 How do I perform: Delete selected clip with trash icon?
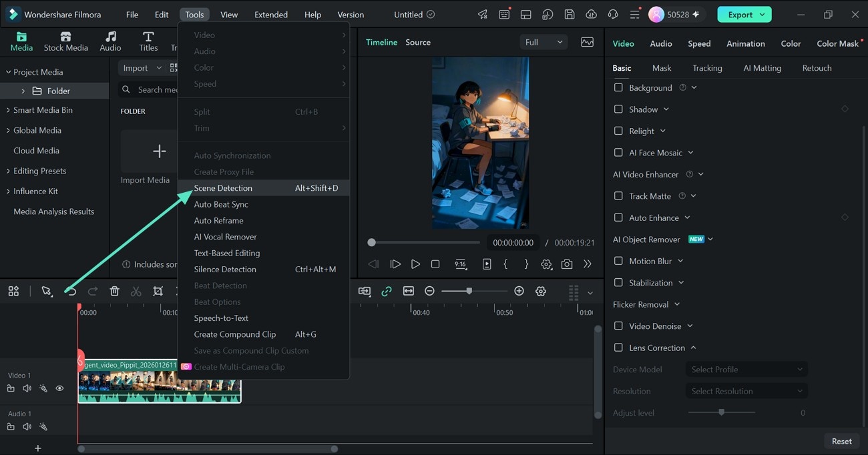[x=114, y=292]
